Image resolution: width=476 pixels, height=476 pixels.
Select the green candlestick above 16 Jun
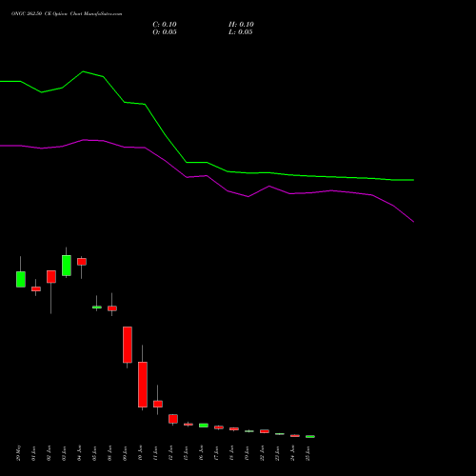204,426
